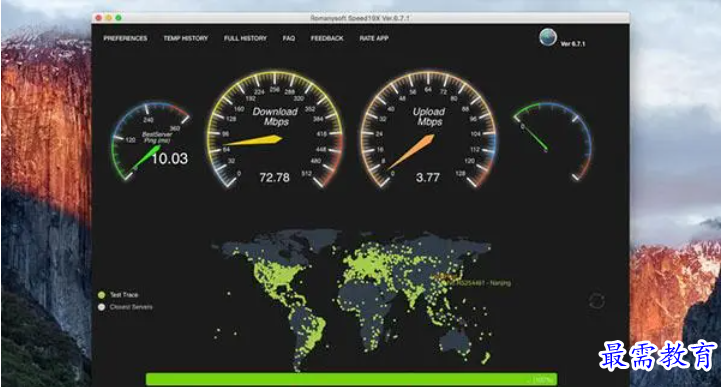Click the window title bar text

click(x=360, y=18)
